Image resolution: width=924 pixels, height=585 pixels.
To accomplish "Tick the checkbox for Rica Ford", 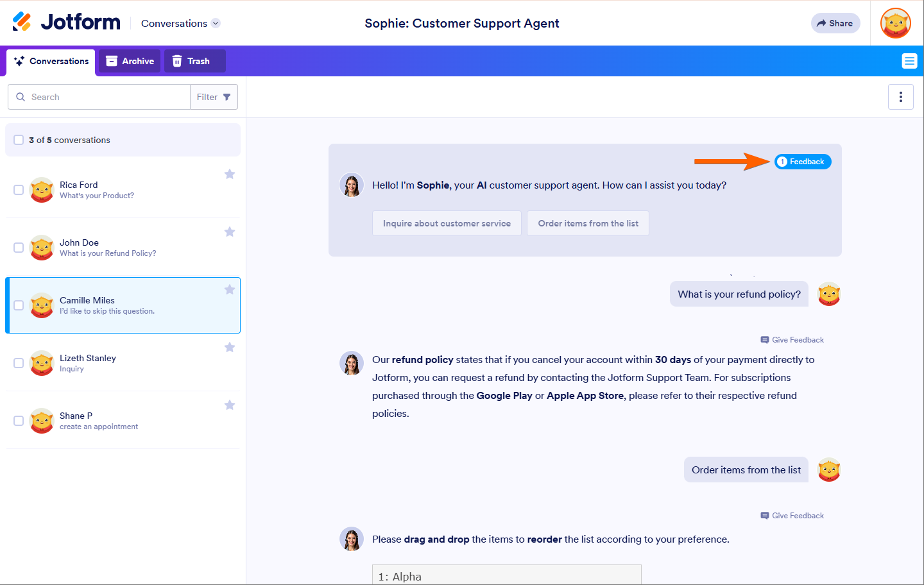I will click(x=19, y=190).
